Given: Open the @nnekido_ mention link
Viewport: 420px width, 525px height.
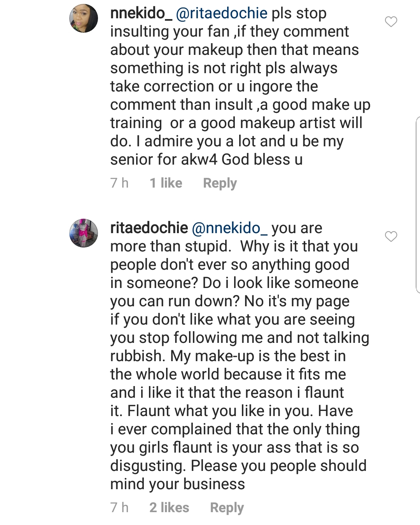Looking at the screenshot, I should point(230,228).
